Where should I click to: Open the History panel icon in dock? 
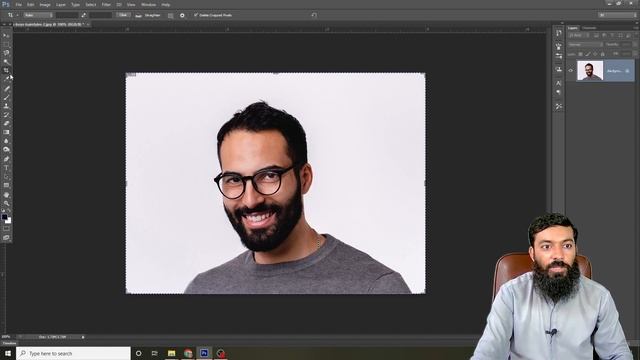pos(558,33)
